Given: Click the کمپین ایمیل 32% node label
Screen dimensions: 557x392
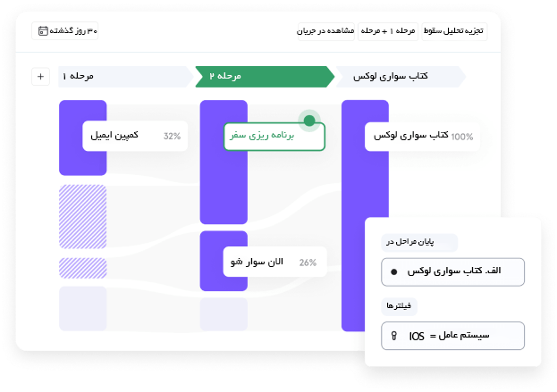Looking at the screenshot, I should click(135, 136).
